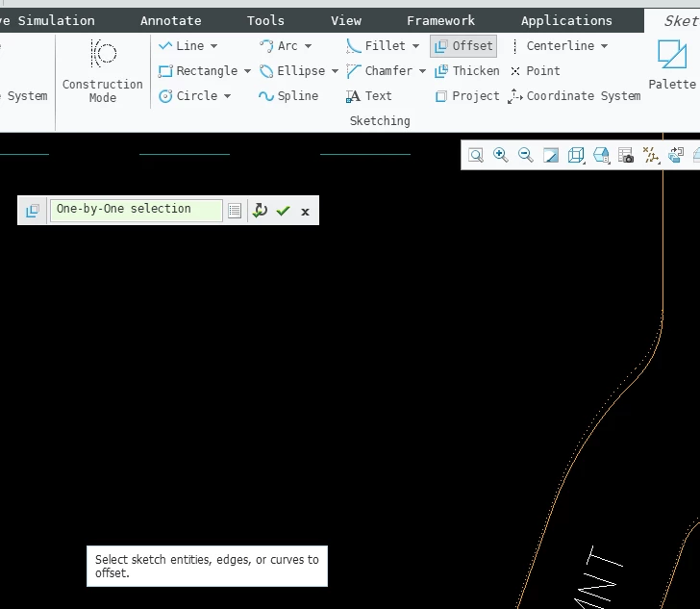Select the Chamfer tool
This screenshot has height=609, width=700.
click(380, 70)
